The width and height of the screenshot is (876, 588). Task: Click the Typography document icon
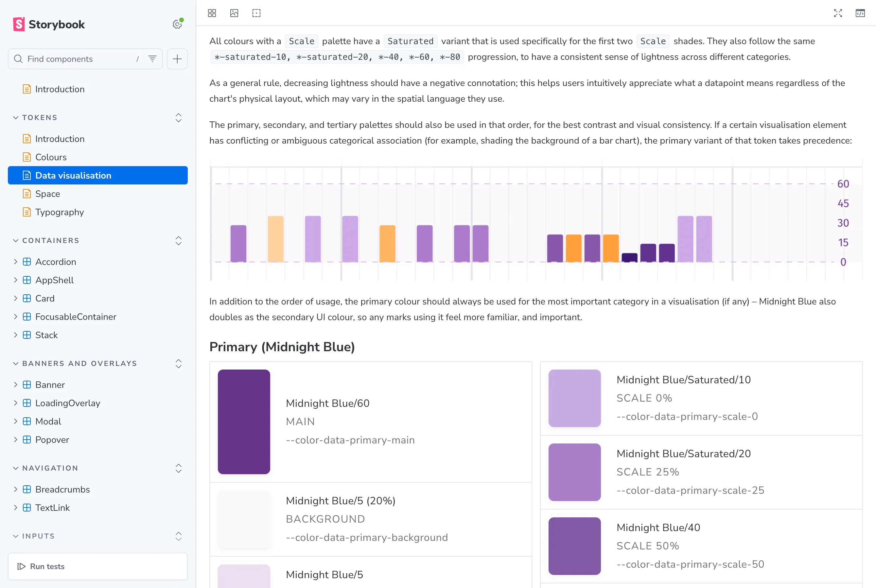26,212
